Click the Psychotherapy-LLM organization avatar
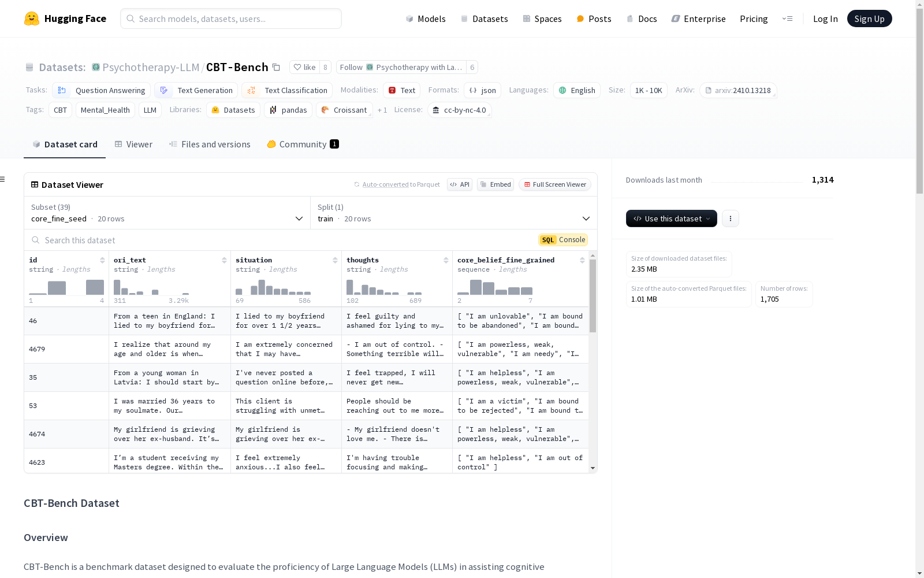Screen dimensions: 924x578 coord(96,67)
